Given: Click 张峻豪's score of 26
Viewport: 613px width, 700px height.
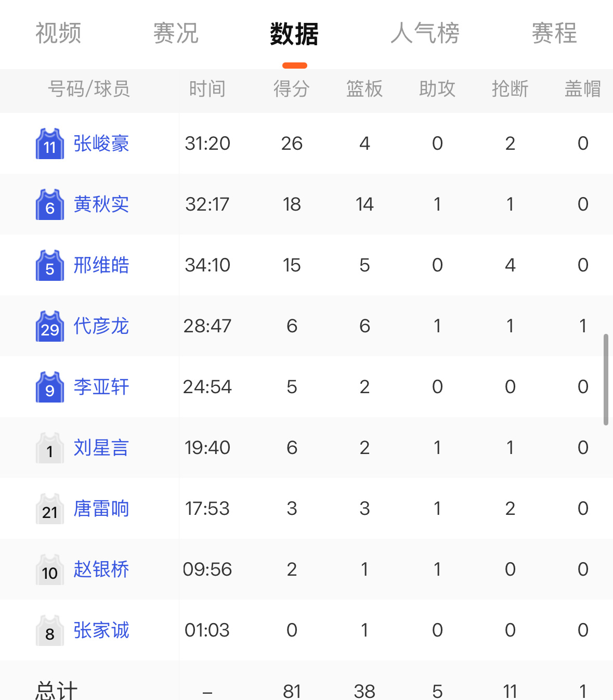Looking at the screenshot, I should pyautogui.click(x=292, y=144).
